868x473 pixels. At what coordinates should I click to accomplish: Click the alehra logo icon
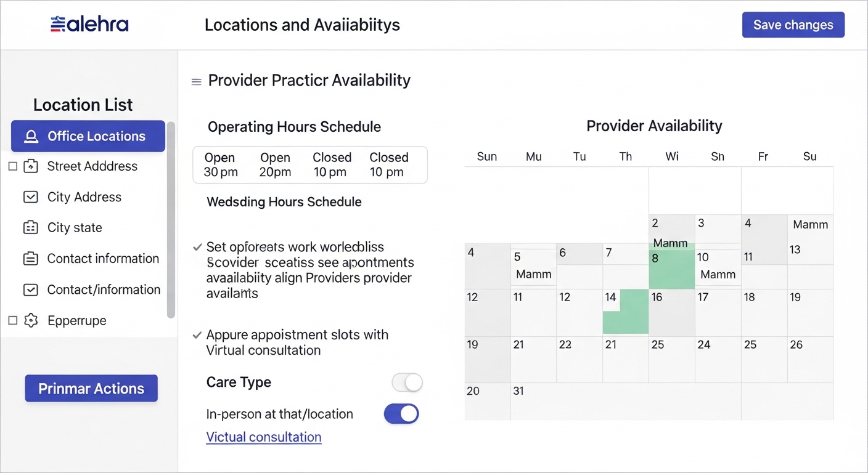coord(58,25)
